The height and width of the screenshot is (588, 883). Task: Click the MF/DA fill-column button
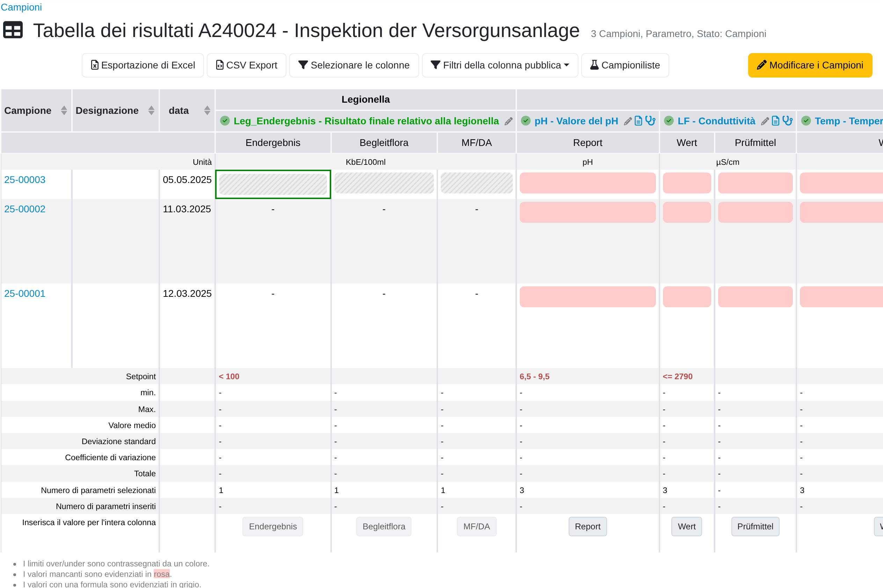(x=476, y=527)
